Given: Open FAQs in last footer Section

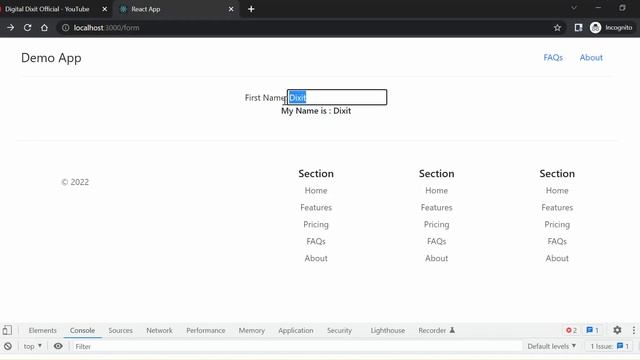Looking at the screenshot, I should coord(557,241).
